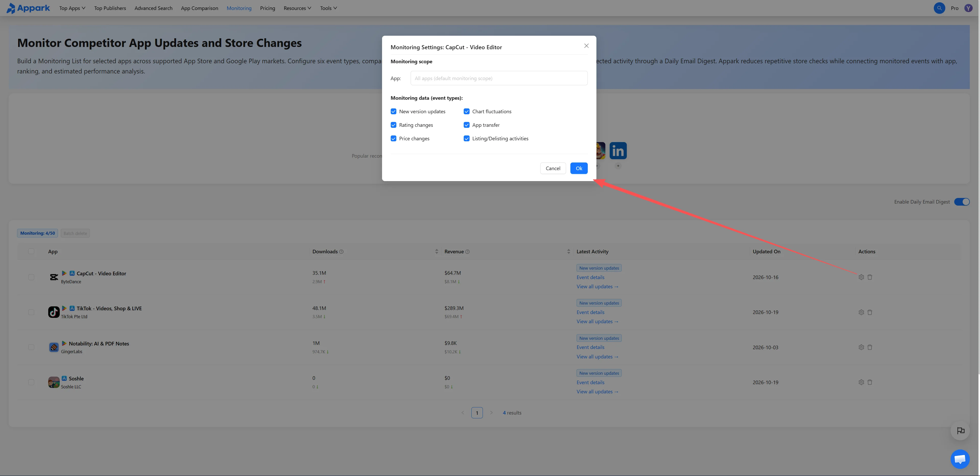Open the search icon in header
This screenshot has height=476, width=980.
(939, 8)
